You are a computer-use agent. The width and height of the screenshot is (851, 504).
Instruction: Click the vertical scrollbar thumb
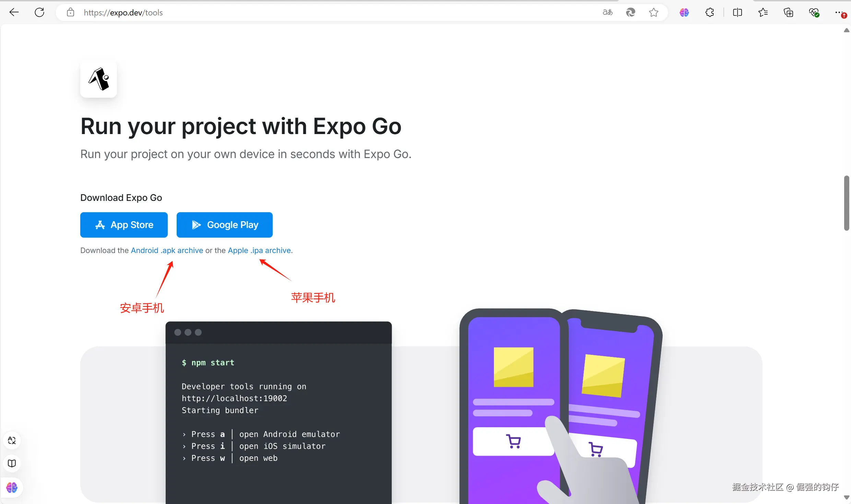click(x=846, y=203)
